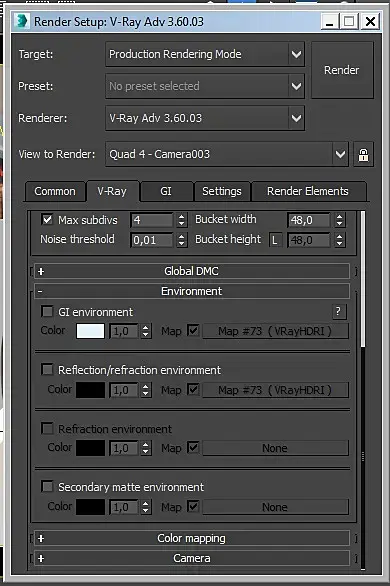Click the Noise threshold value field
390x586 pixels.
click(152, 240)
